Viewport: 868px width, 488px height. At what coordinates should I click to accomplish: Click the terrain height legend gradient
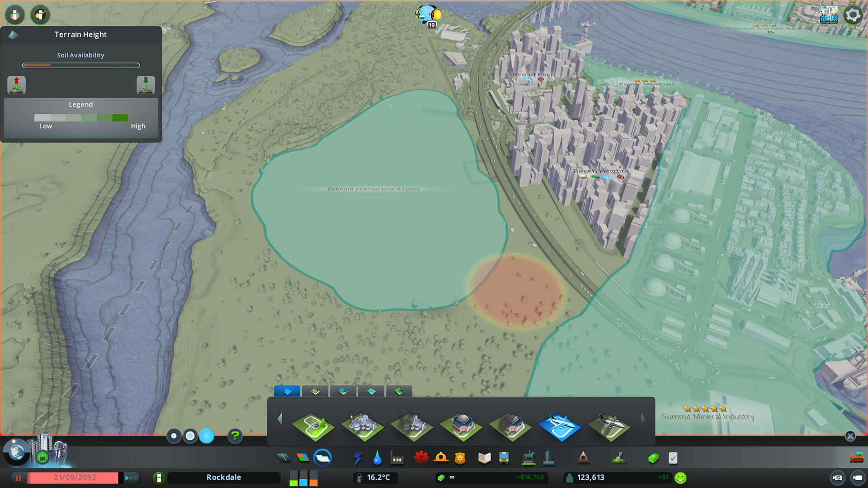81,117
